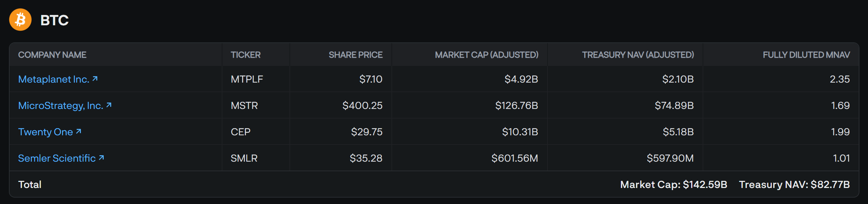The width and height of the screenshot is (868, 204).
Task: Click the orange Bitcoin logo icon
Action: tap(20, 20)
